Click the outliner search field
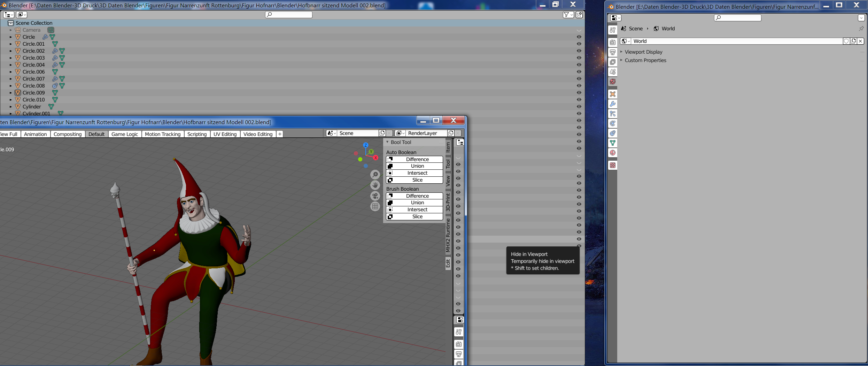 coord(288,15)
